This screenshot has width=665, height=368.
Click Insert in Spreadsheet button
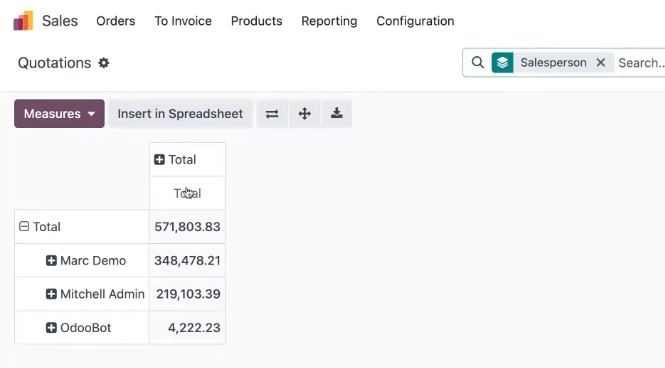pyautogui.click(x=180, y=114)
